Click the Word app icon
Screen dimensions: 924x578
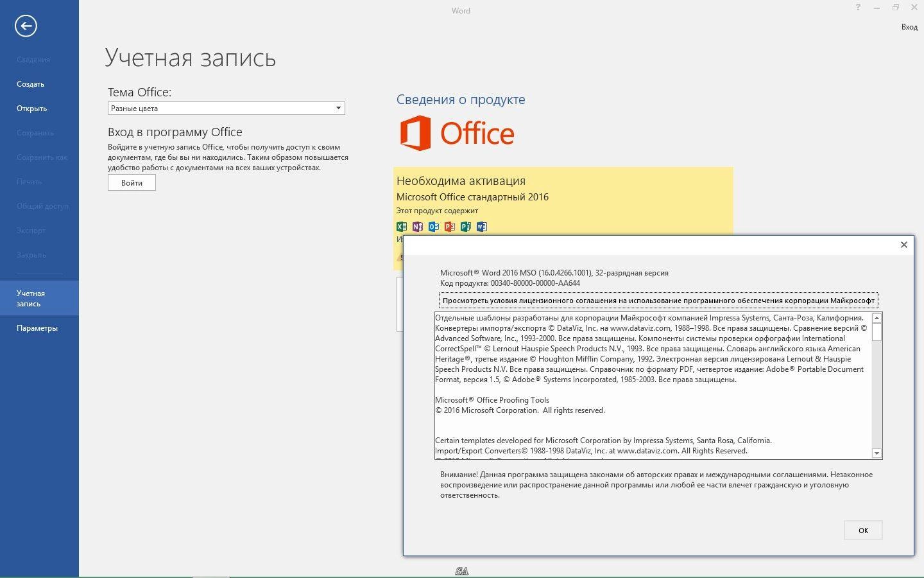pyautogui.click(x=482, y=227)
